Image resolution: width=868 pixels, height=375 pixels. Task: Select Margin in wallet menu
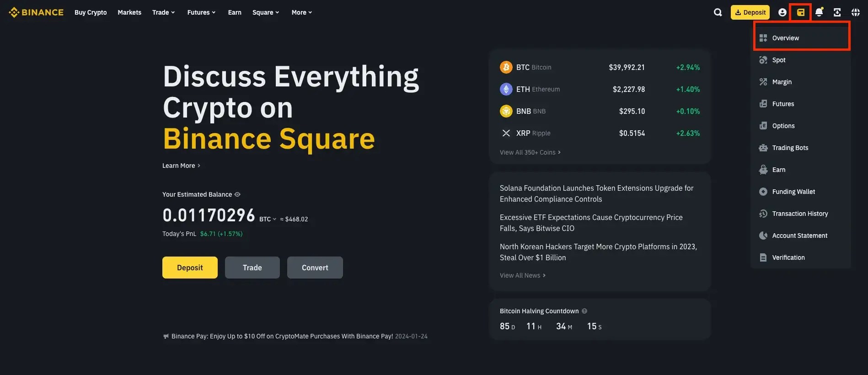[x=801, y=82]
